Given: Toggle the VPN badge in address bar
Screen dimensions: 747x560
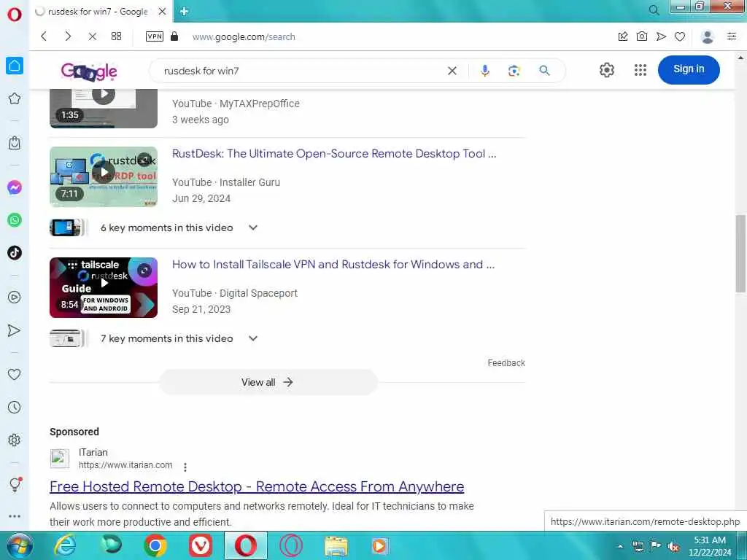Looking at the screenshot, I should (155, 36).
